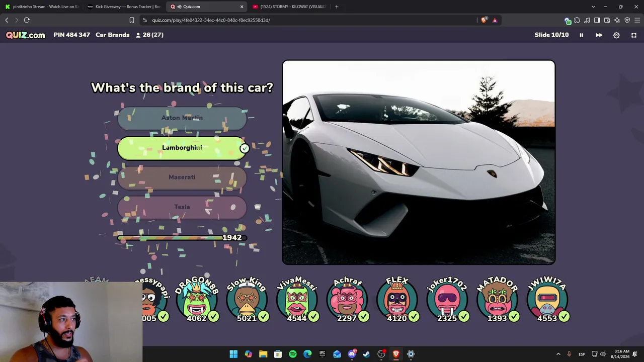
Task: Open the media control music note icon
Action: click(x=587, y=20)
